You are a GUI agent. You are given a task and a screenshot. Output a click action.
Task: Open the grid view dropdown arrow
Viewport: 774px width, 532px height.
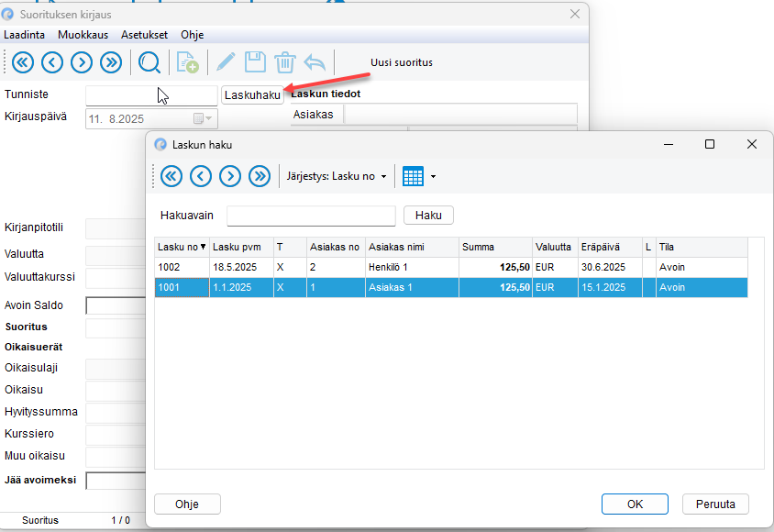(x=434, y=177)
